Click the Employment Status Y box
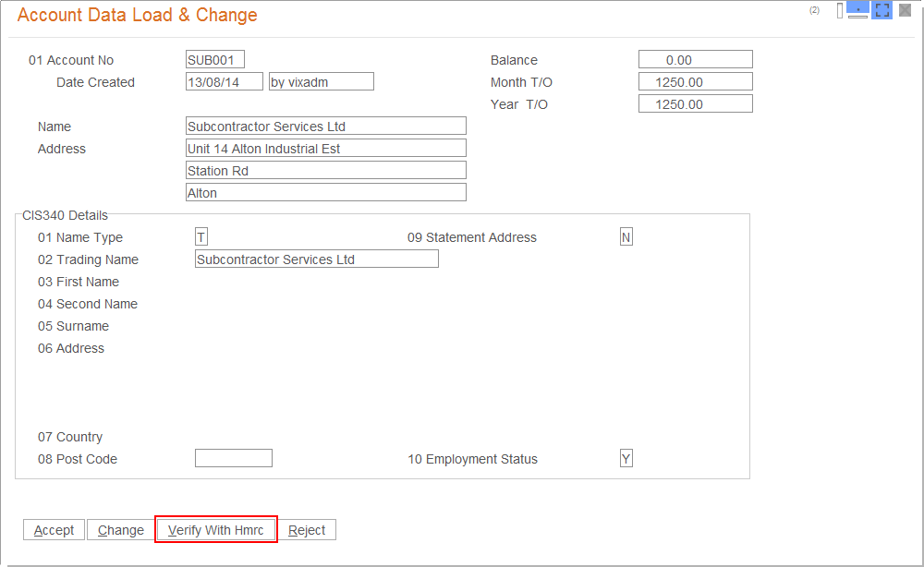Screen dimensions: 924x567 626,459
